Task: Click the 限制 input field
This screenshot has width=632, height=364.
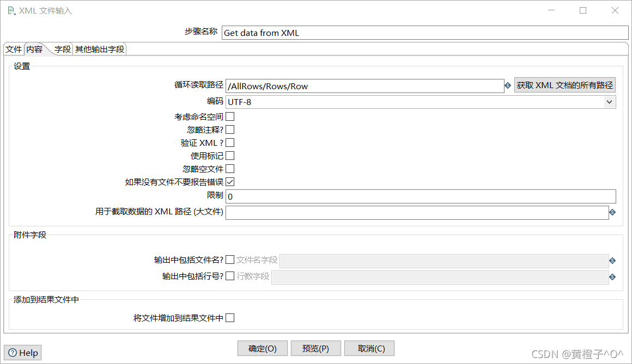Action: coord(421,196)
